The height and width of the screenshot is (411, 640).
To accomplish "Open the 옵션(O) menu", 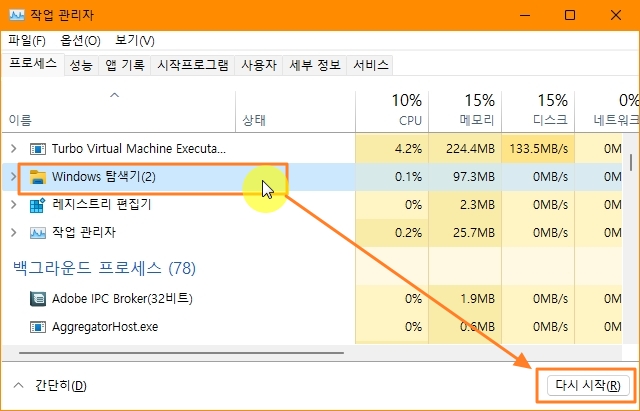I will 80,40.
